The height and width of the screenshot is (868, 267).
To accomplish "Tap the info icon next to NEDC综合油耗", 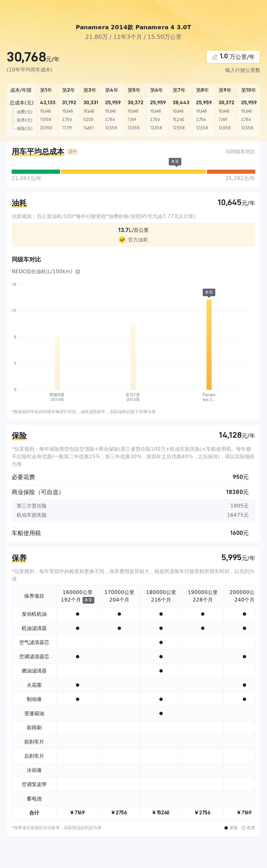I will [x=77, y=272].
